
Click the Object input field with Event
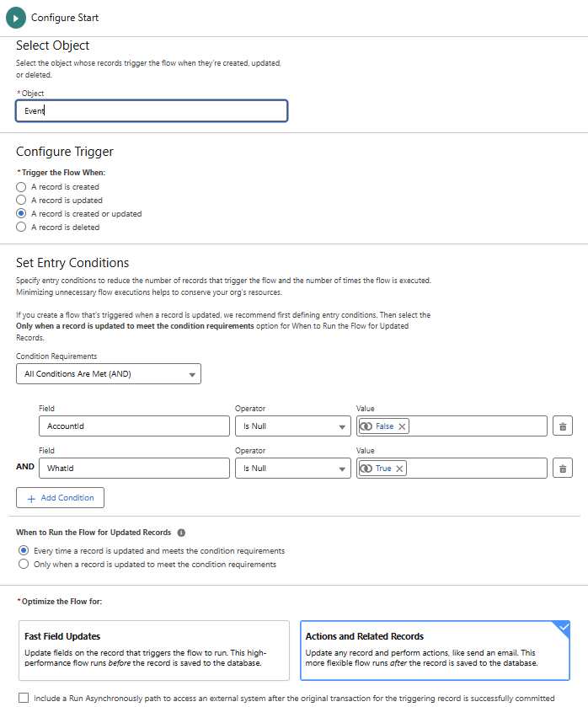(152, 111)
